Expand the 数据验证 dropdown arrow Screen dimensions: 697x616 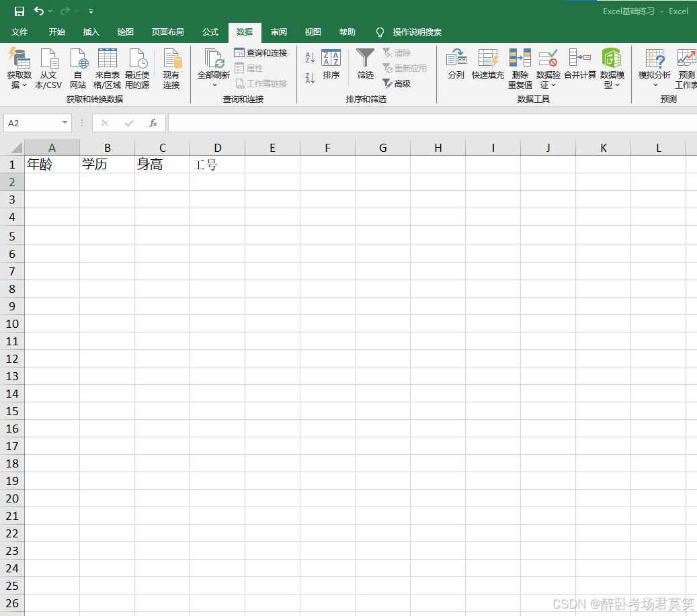tap(553, 85)
